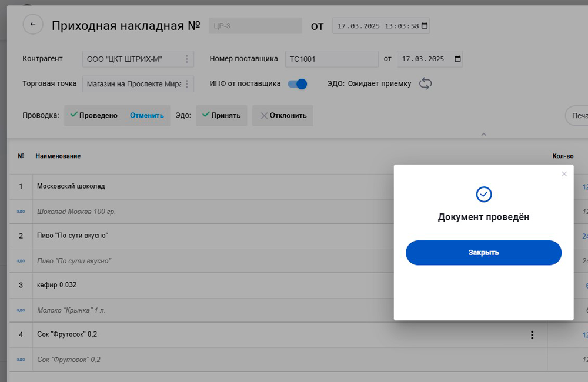
Task: Click the Наименование column header
Action: (x=58, y=156)
